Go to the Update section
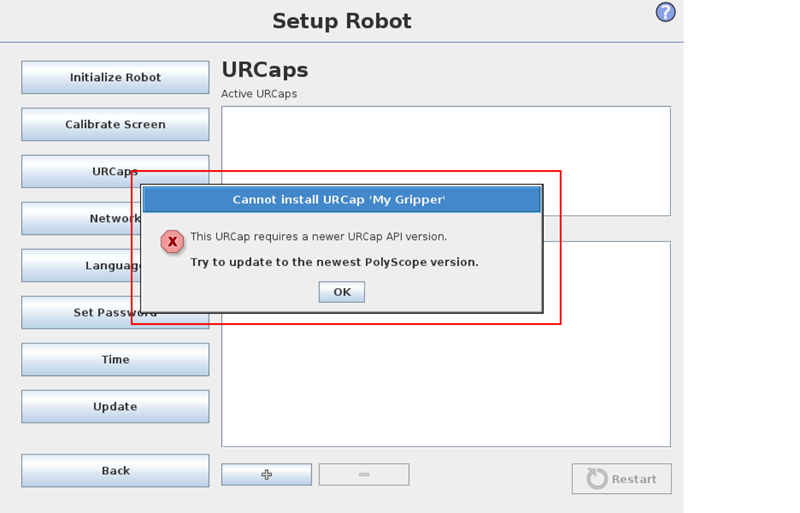This screenshot has height=513, width=800. click(x=115, y=406)
